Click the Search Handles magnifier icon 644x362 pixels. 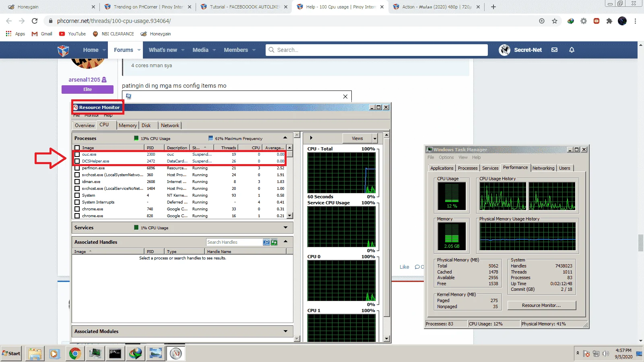[266, 242]
